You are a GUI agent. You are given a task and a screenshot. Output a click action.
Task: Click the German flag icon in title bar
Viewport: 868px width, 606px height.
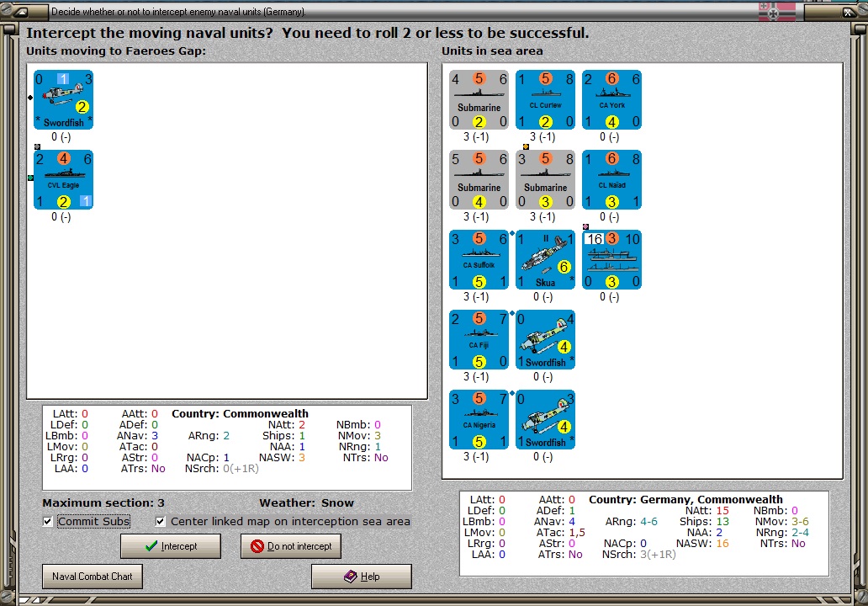[x=776, y=11]
